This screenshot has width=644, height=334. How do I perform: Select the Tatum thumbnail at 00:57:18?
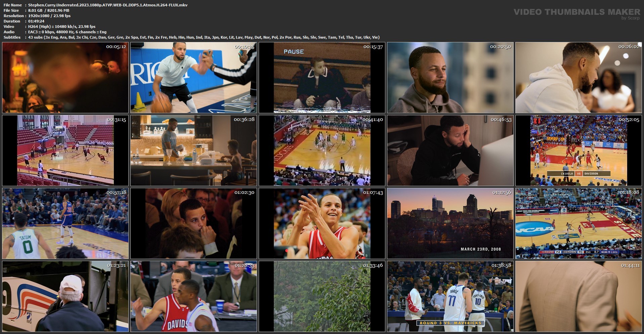click(66, 223)
